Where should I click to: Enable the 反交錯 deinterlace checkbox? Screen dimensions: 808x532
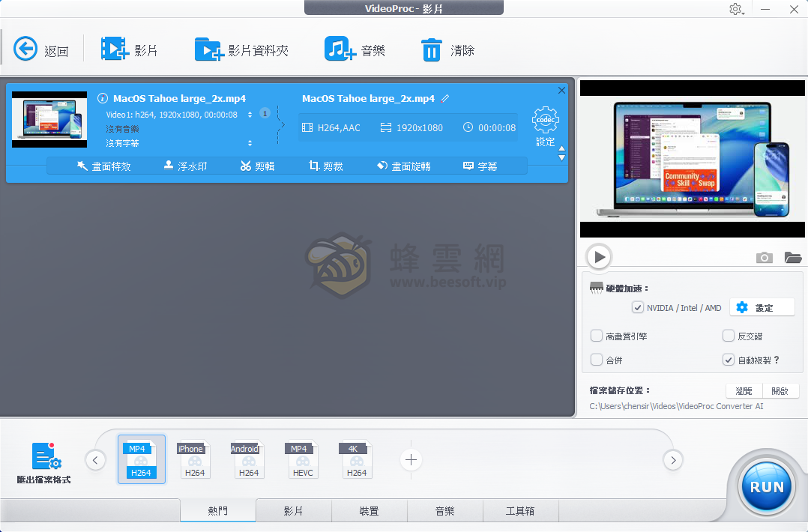(x=728, y=336)
